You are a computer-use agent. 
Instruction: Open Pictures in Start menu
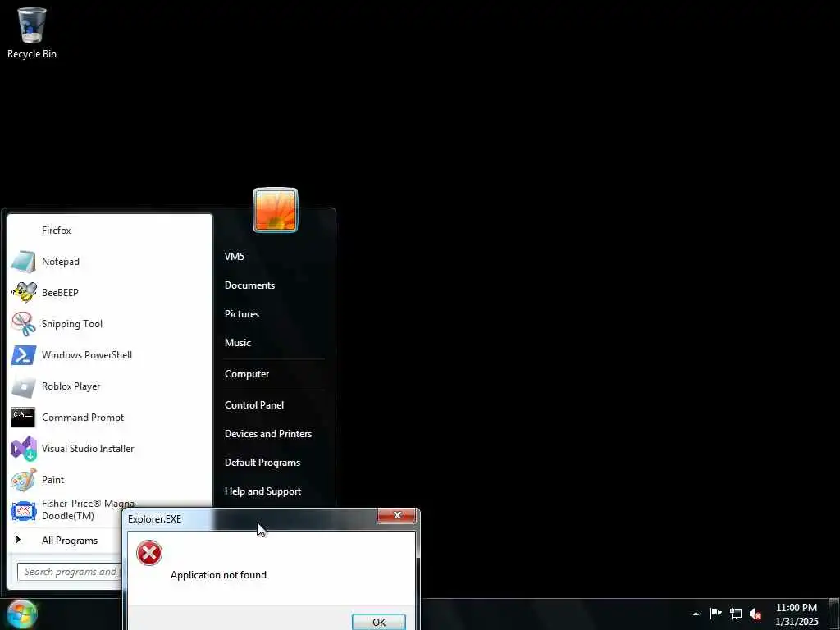tap(242, 314)
